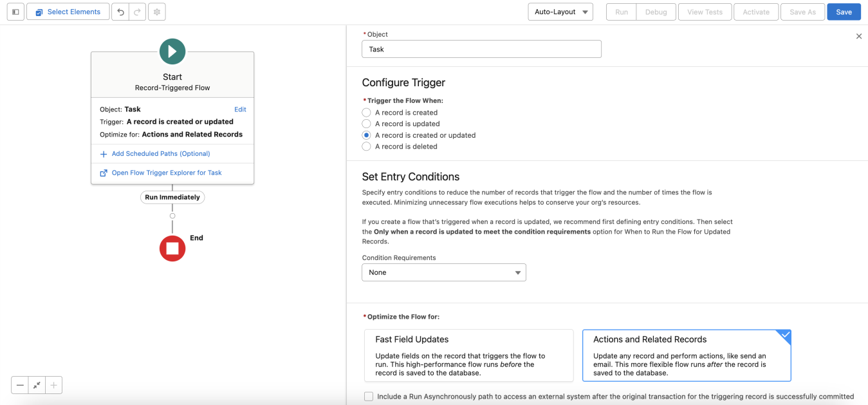This screenshot has height=405, width=868.
Task: Close the Start configuration panel
Action: tap(858, 36)
